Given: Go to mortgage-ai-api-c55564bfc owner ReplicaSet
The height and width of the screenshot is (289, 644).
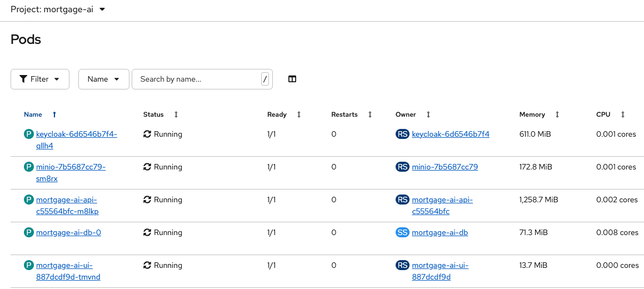Looking at the screenshot, I should click(442, 200).
